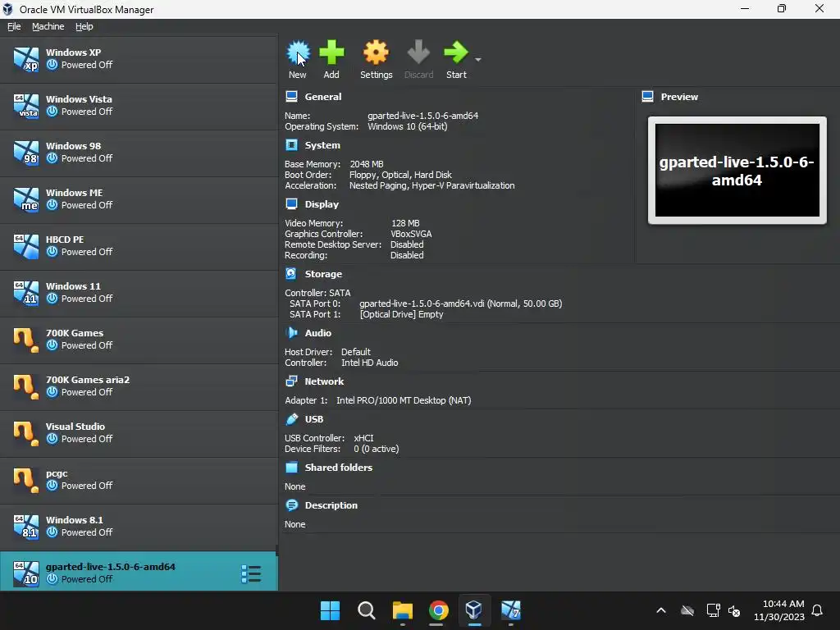Click the System section header
The image size is (840, 630).
click(x=322, y=145)
